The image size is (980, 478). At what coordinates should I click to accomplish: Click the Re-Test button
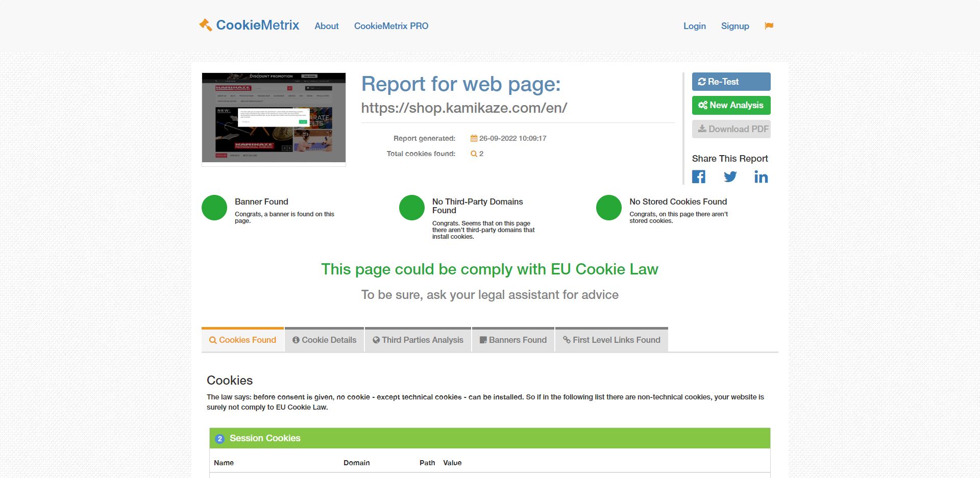[x=731, y=82]
